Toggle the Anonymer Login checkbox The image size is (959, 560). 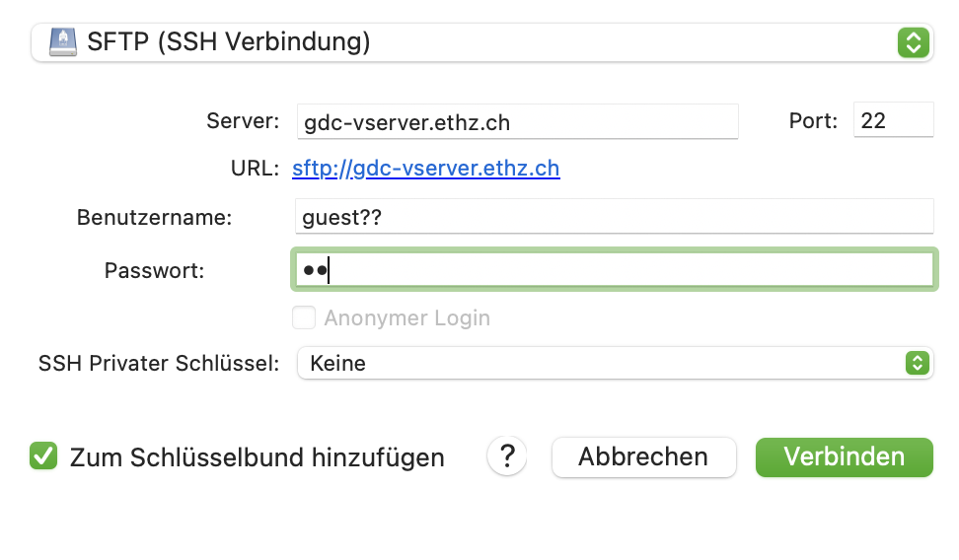click(304, 317)
